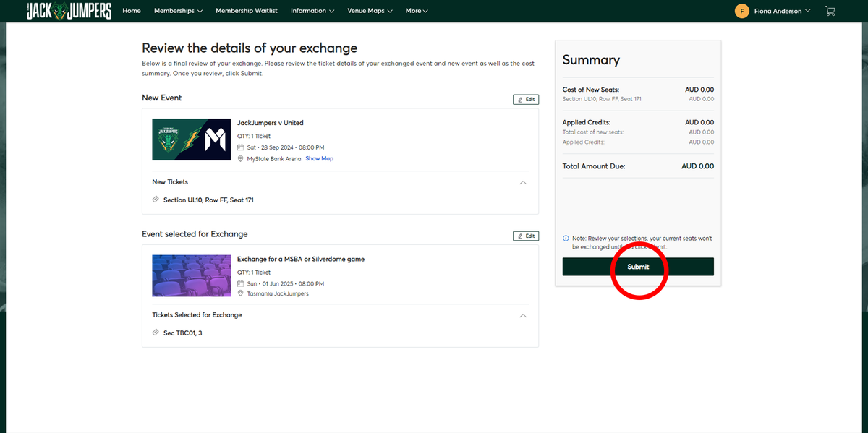The width and height of the screenshot is (868, 433).
Task: Click the Review the details of your exchange heading
Action: pyautogui.click(x=250, y=48)
